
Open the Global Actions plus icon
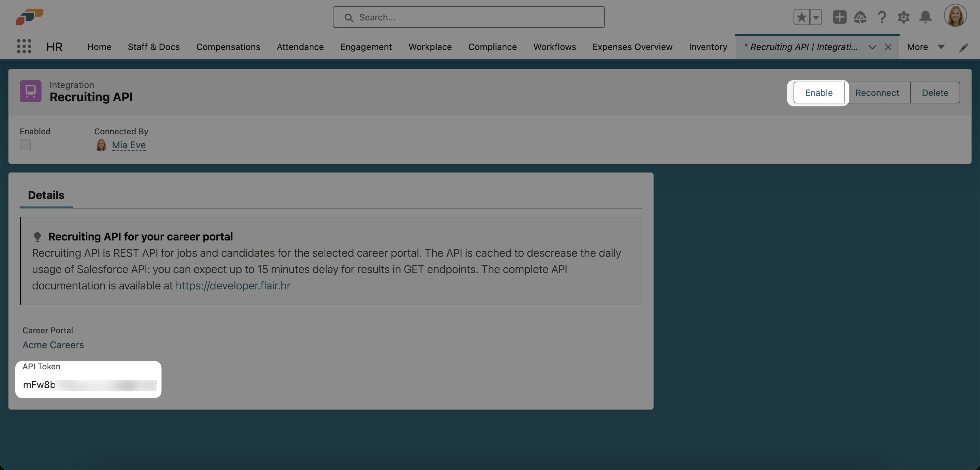[x=839, y=17]
